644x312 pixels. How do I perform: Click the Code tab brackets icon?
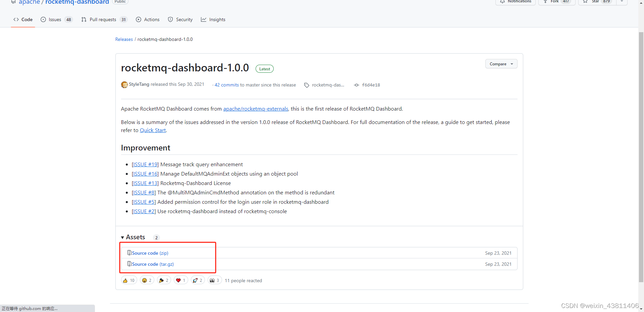[x=16, y=19]
